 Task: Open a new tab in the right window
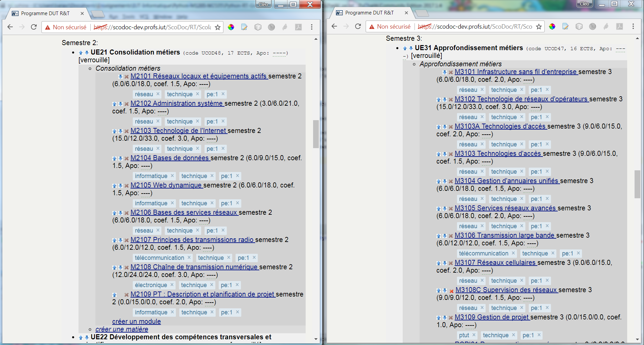[422, 13]
